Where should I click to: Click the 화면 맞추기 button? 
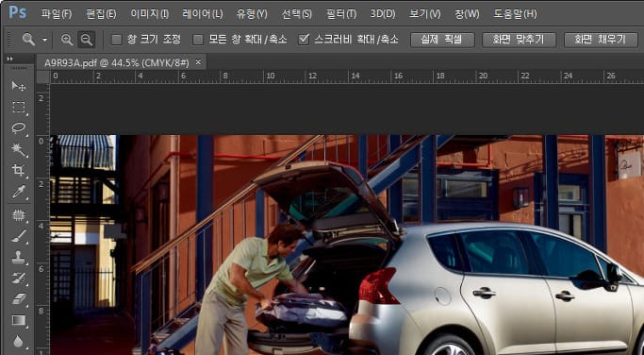(519, 40)
